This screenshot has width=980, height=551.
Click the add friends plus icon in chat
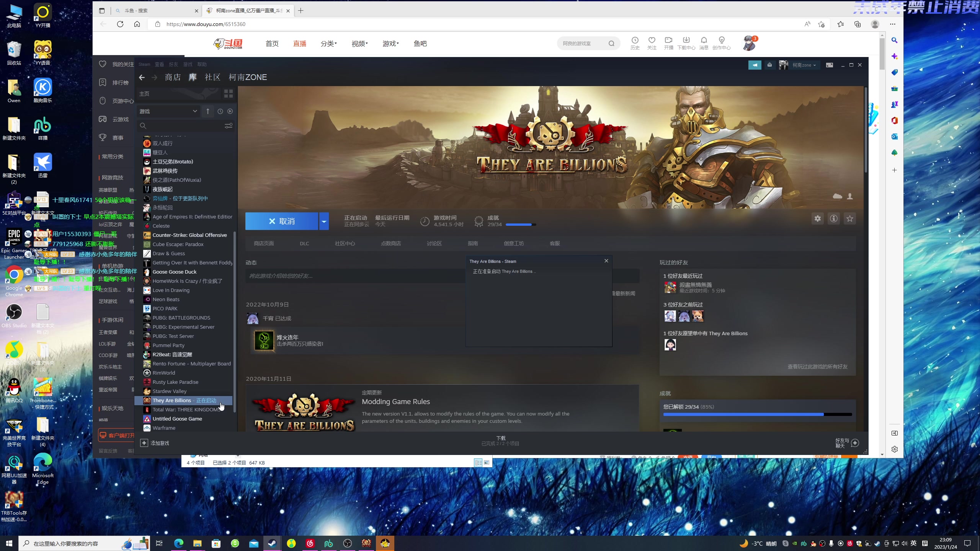click(x=855, y=443)
